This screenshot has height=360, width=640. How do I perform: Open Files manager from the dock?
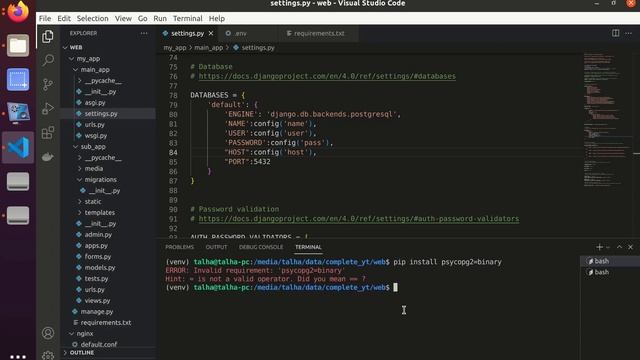click(18, 45)
